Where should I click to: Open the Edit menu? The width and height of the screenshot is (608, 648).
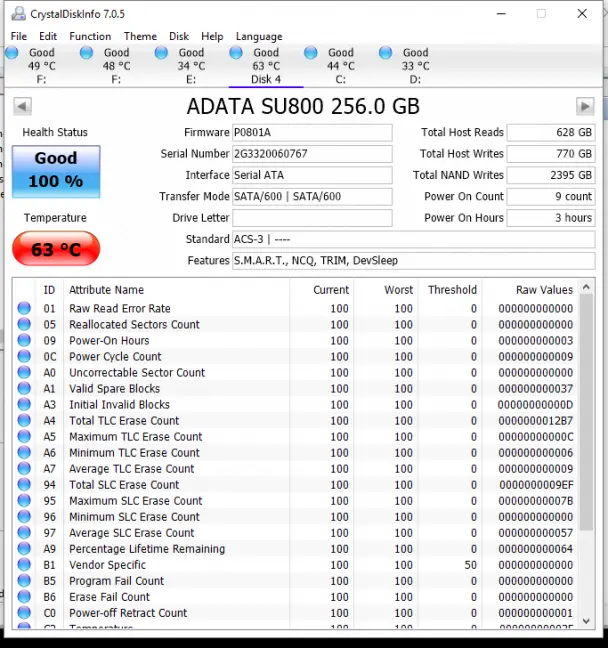pos(48,36)
